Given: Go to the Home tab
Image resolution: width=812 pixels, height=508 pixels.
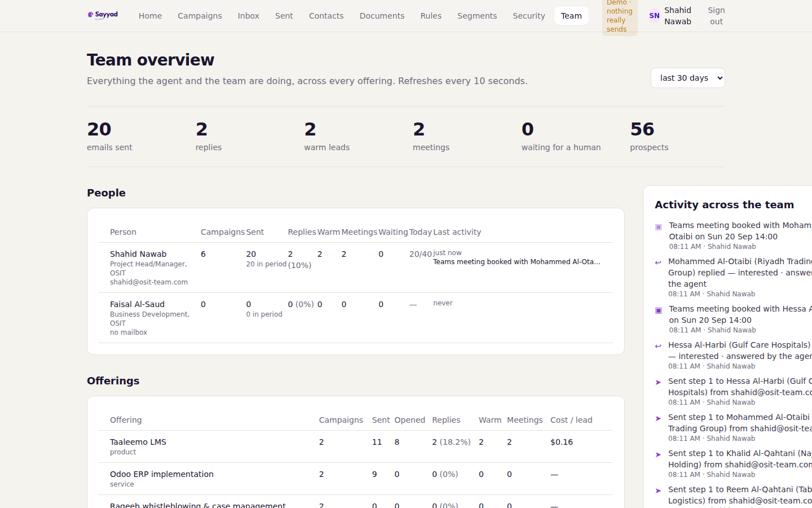Looking at the screenshot, I should point(150,16).
